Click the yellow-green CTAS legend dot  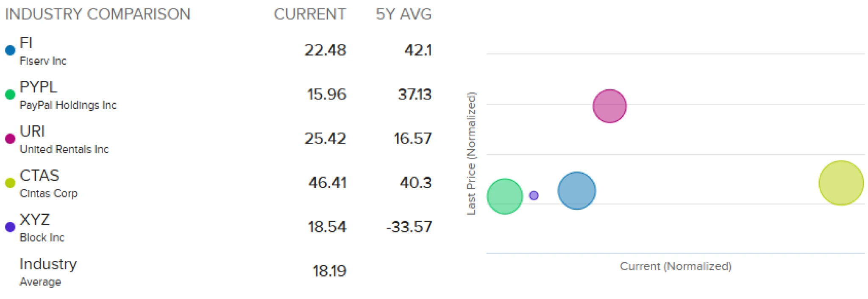point(10,183)
